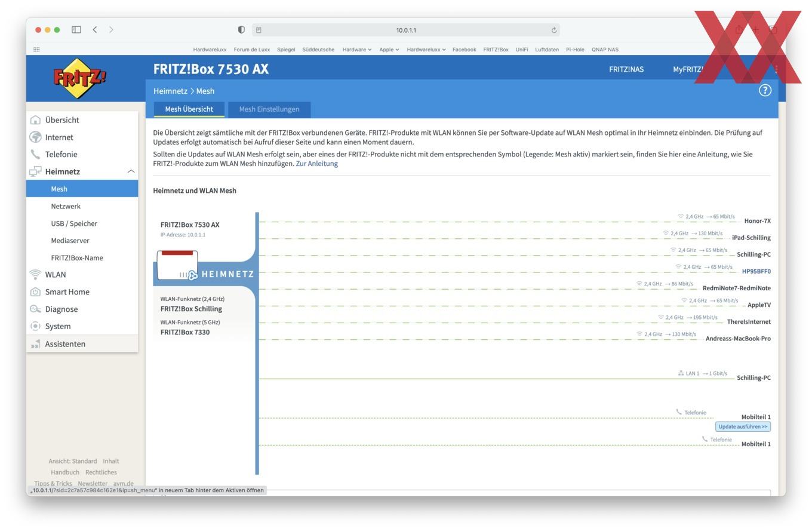Open FRITZ!NAS in the header
Image resolution: width=812 pixels, height=531 pixels.
(x=626, y=69)
